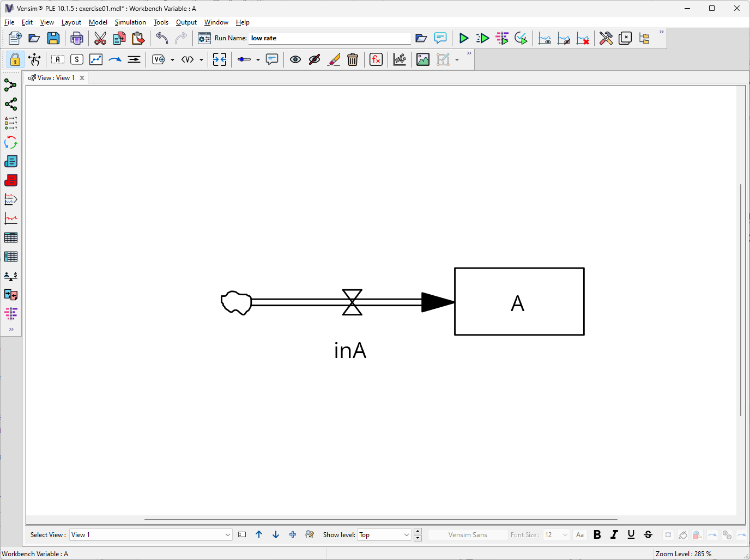Click the Run Name input field
Image resolution: width=750 pixels, height=560 pixels.
click(x=329, y=38)
